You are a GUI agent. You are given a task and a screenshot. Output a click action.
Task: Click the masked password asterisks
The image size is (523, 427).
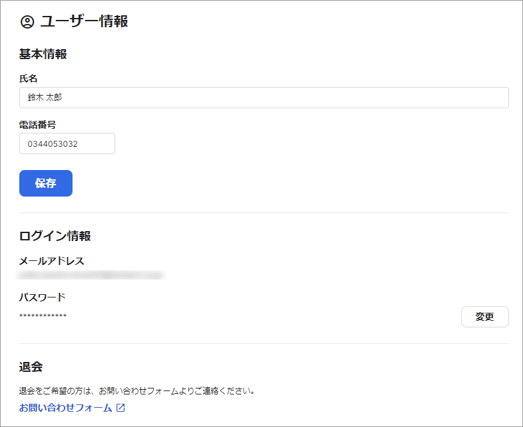click(43, 315)
